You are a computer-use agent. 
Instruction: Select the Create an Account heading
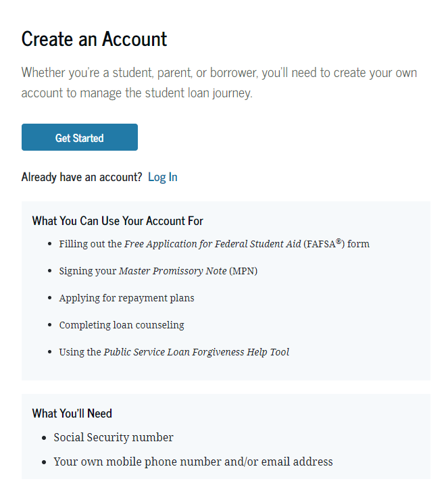[94, 39]
